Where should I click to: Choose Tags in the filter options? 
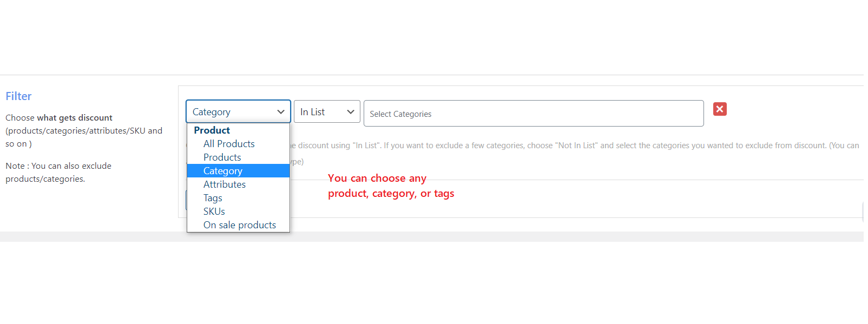[x=213, y=198]
